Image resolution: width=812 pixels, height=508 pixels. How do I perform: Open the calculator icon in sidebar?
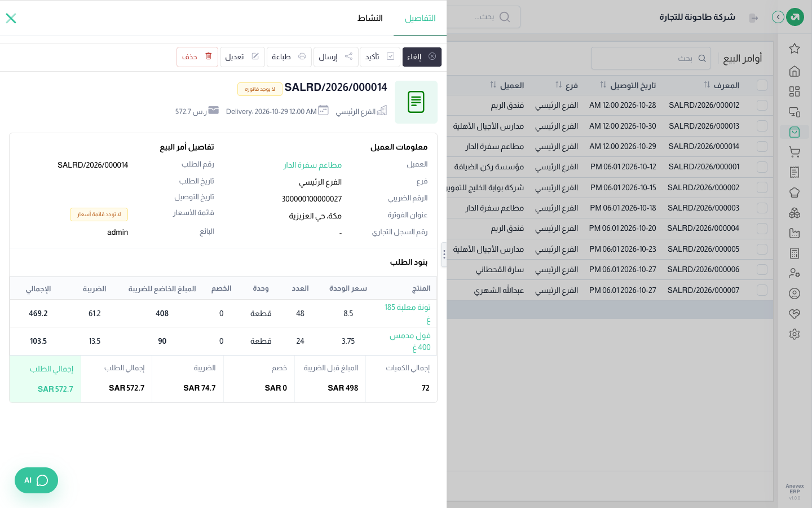coord(795,253)
